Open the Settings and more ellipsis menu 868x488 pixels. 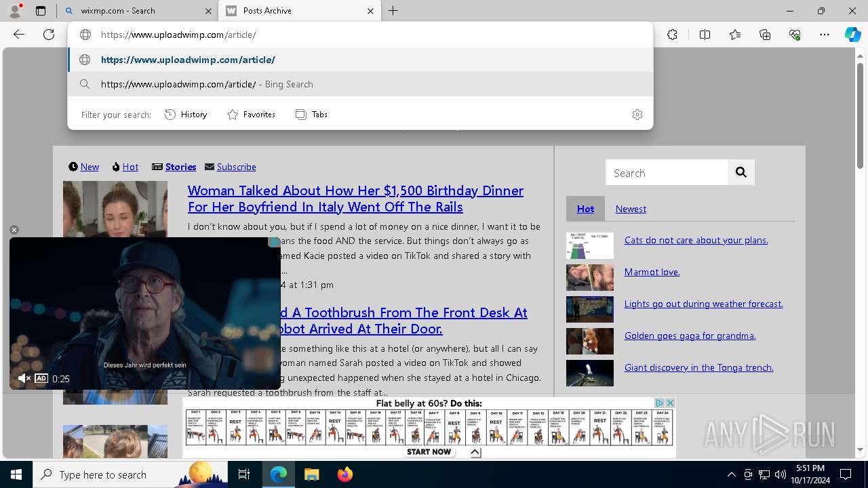[825, 35]
